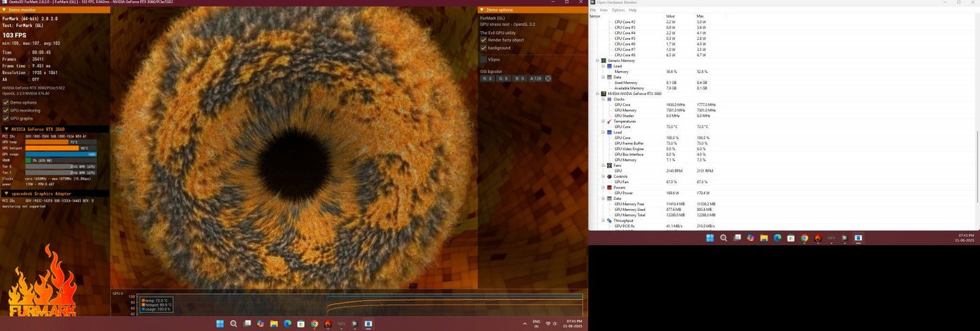The height and width of the screenshot is (331, 980).
Task: Uncheck the GPU graphs checkbox
Action: tap(5, 118)
